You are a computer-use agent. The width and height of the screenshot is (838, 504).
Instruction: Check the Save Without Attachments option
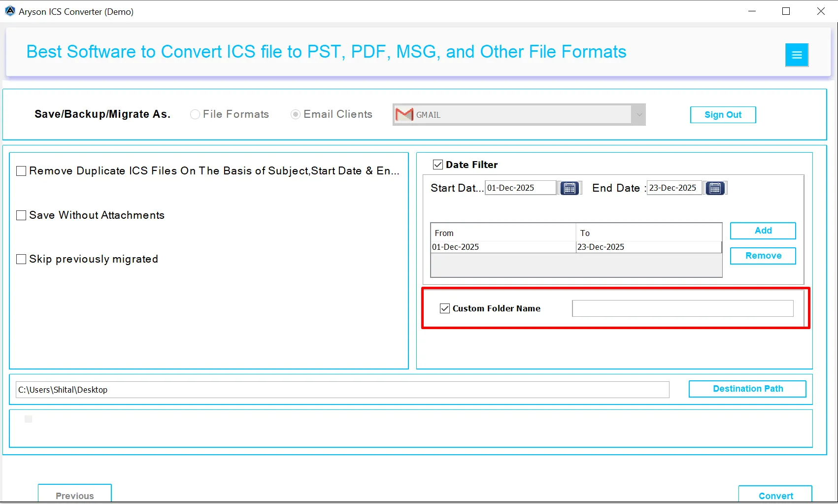tap(21, 215)
